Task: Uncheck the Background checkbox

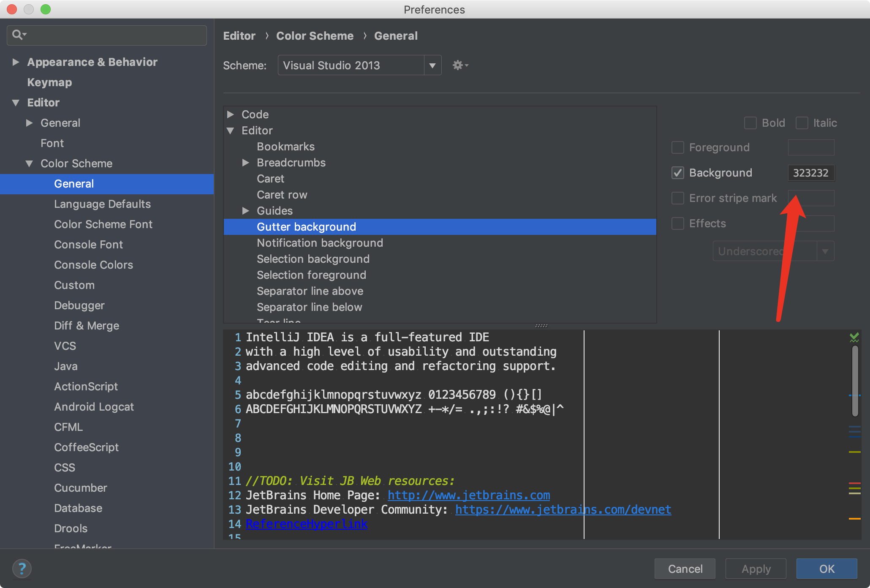Action: point(678,173)
